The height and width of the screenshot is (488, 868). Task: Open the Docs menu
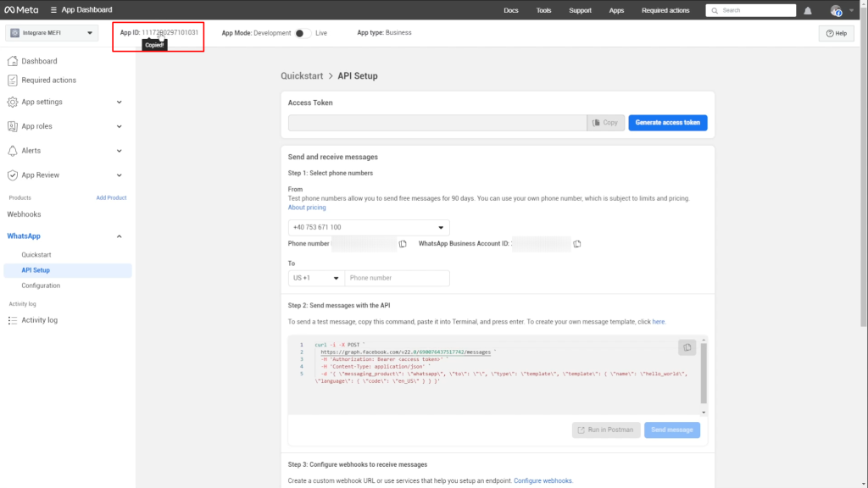511,10
